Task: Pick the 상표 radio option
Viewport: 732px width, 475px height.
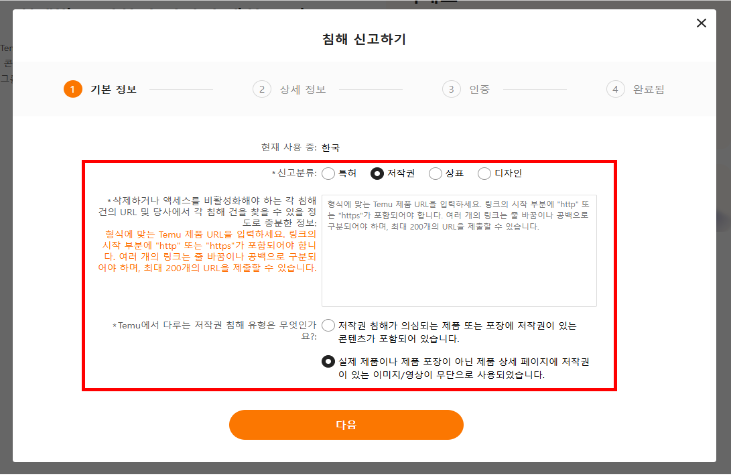Action: pyautogui.click(x=437, y=173)
